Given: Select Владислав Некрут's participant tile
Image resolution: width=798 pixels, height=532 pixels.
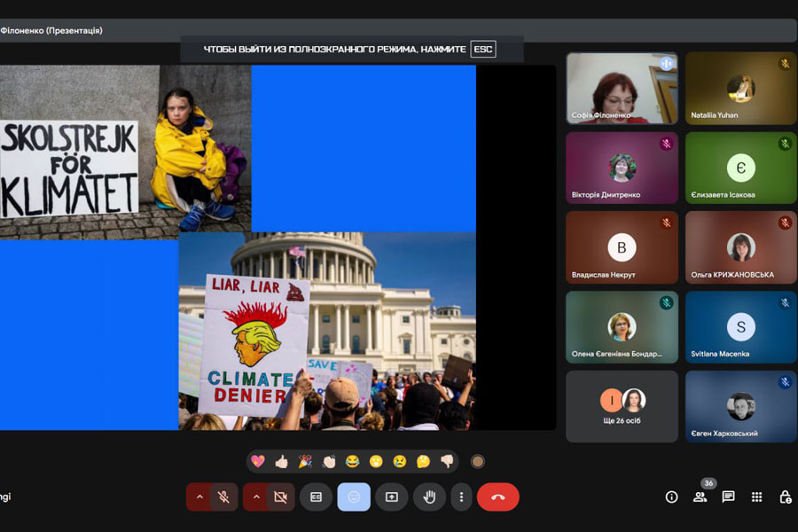Looking at the screenshot, I should tap(622, 247).
